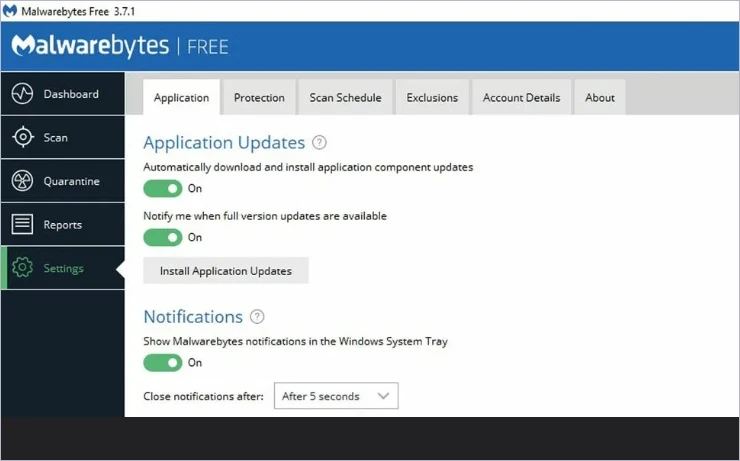The image size is (740, 461).
Task: Select Settings label in the sidebar
Action: (64, 268)
